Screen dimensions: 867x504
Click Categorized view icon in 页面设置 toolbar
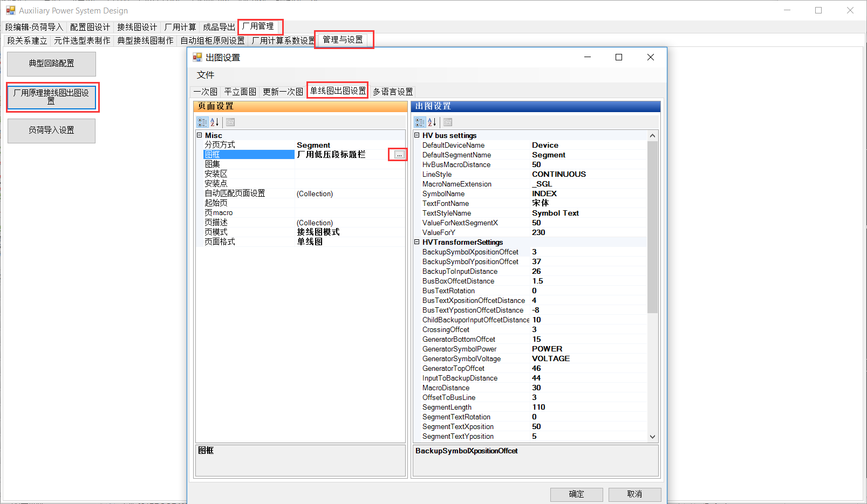pos(203,122)
